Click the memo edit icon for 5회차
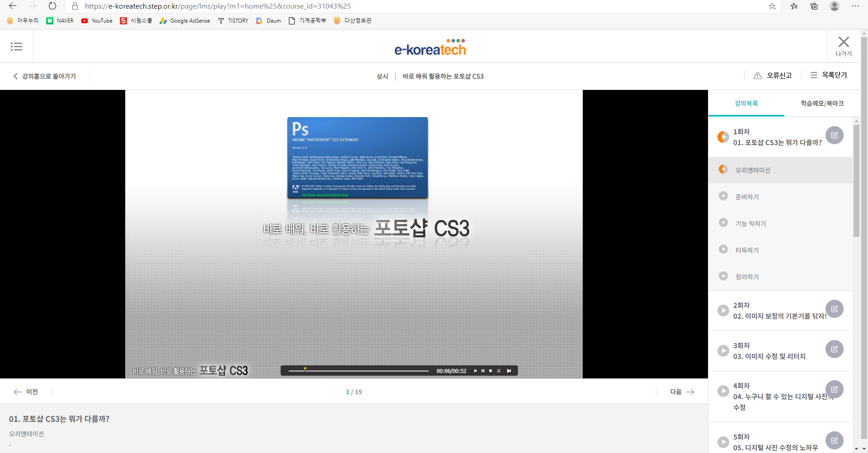Image resolution: width=868 pixels, height=453 pixels. (x=835, y=440)
